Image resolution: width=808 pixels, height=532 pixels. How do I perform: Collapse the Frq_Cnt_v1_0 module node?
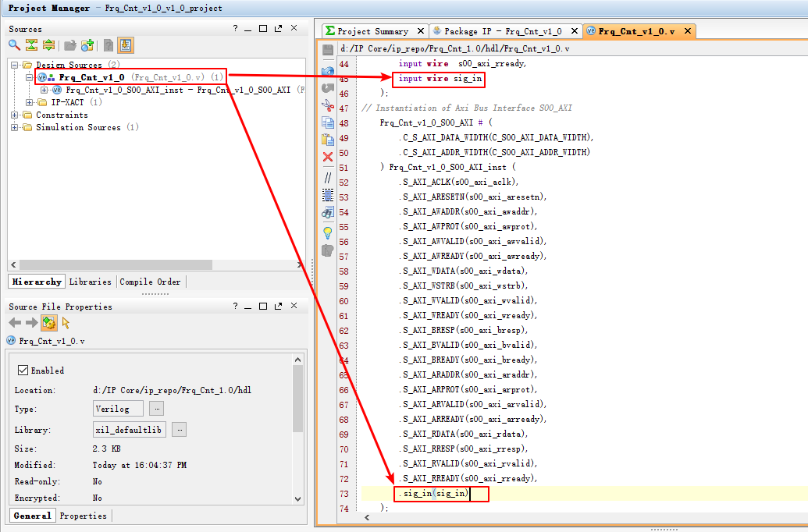30,77
